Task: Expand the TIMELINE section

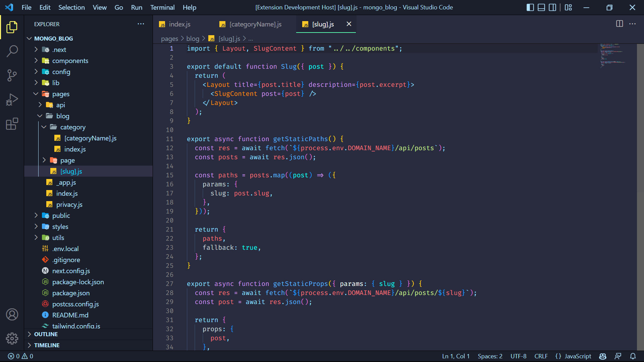Action: pyautogui.click(x=88, y=345)
